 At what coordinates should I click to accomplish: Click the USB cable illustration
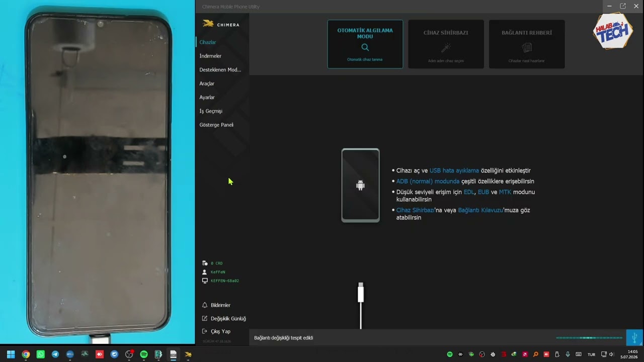click(x=361, y=306)
